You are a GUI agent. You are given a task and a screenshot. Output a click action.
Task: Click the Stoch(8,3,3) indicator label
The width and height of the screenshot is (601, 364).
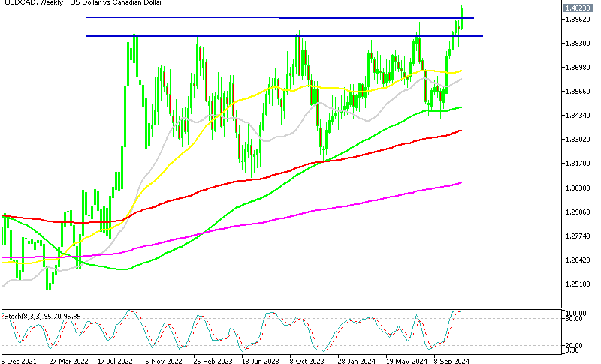click(42, 317)
